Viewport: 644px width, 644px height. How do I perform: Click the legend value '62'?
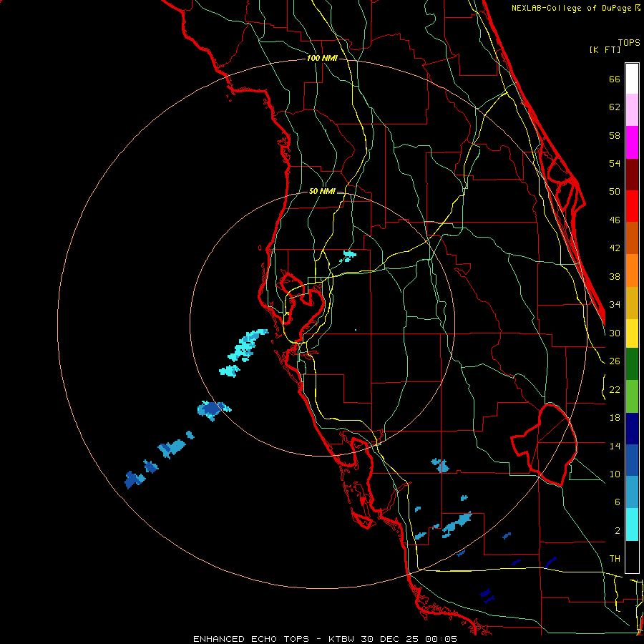[615, 107]
